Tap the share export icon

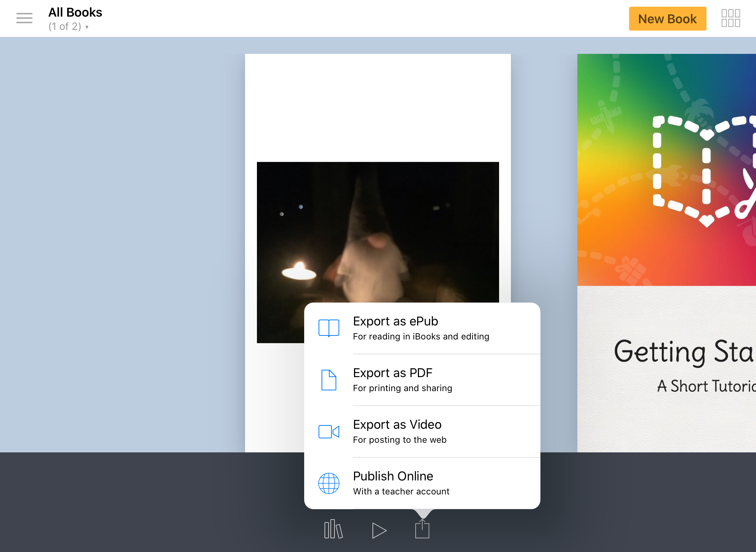pos(422,529)
